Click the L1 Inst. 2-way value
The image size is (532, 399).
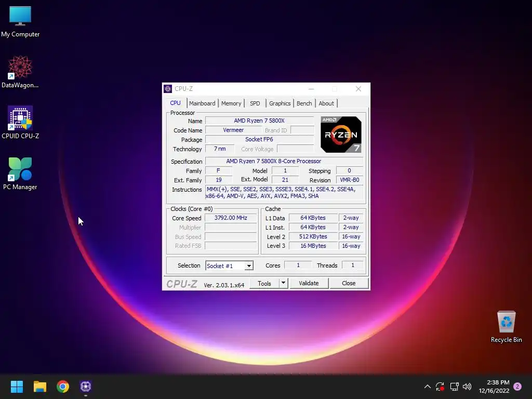351,228
